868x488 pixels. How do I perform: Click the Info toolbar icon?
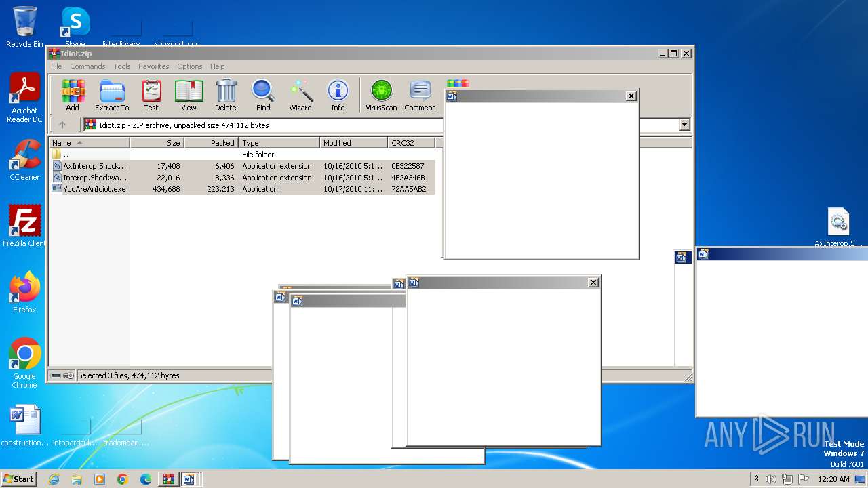click(x=338, y=95)
